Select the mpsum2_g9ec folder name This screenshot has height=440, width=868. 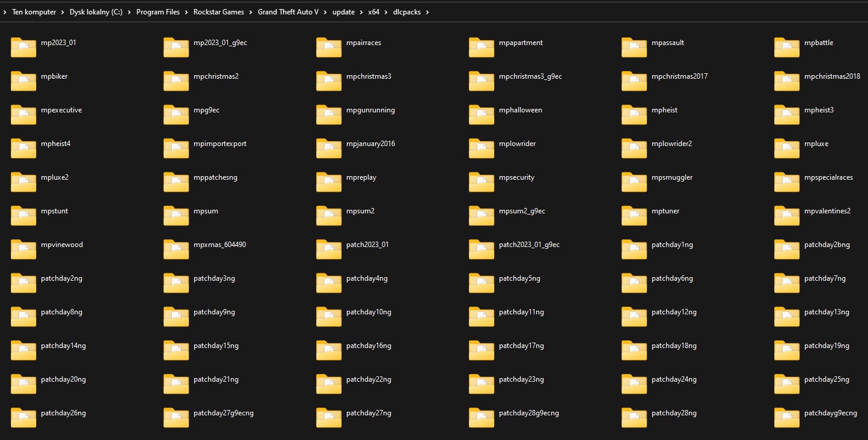pyautogui.click(x=522, y=211)
